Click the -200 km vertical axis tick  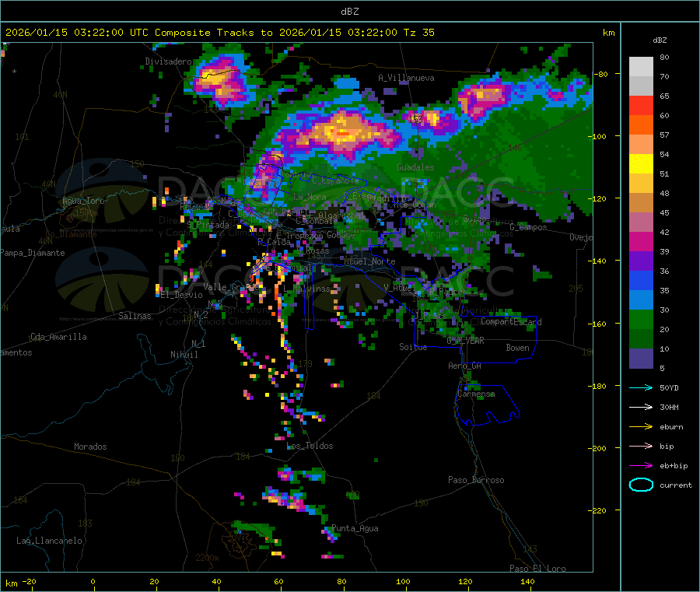pyautogui.click(x=597, y=448)
